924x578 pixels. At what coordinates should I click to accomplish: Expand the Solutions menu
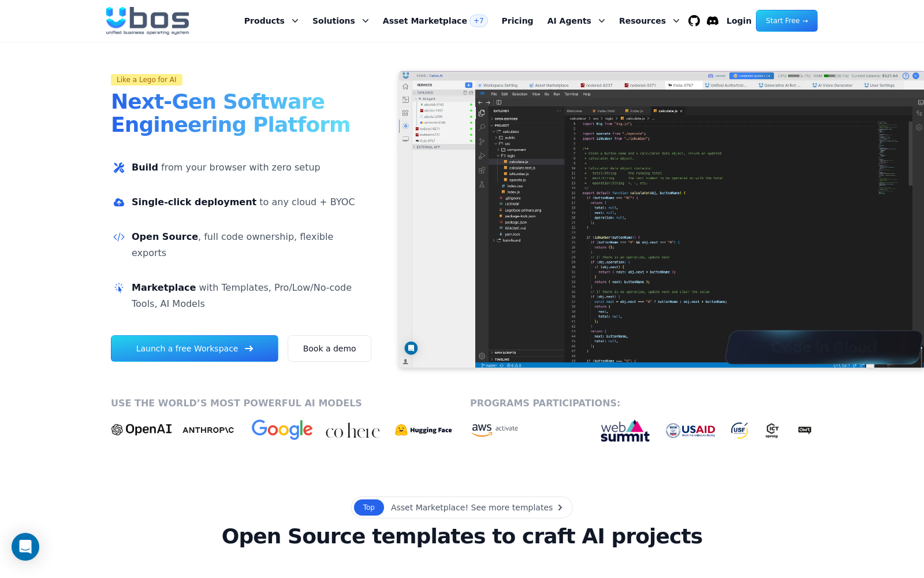click(x=341, y=21)
